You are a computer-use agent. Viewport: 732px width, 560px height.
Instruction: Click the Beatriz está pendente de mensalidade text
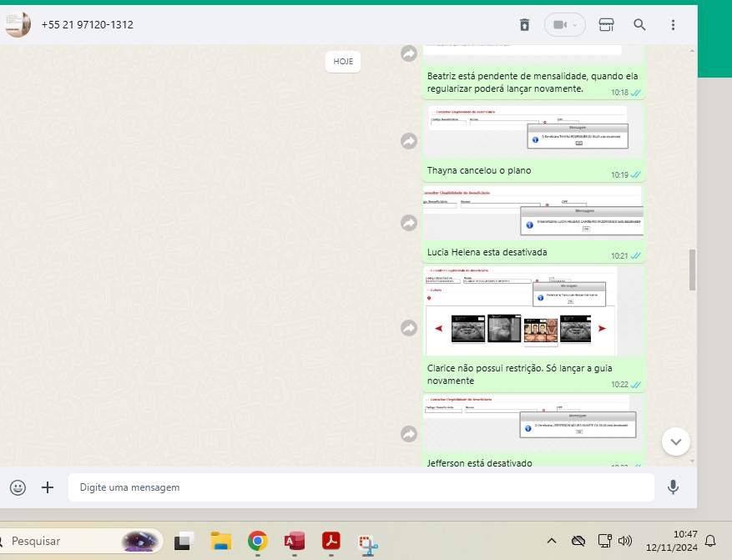533,83
